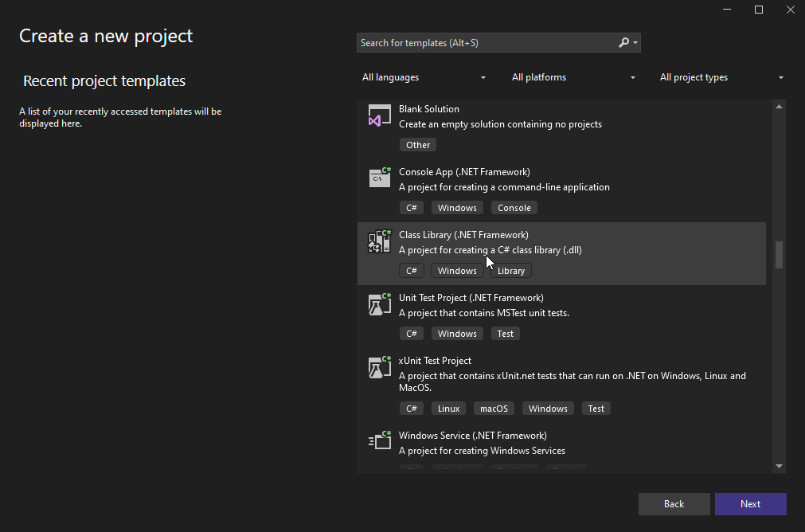Screen dimensions: 805x532
Task: Click the Library tag under Class Library
Action: click(x=511, y=271)
